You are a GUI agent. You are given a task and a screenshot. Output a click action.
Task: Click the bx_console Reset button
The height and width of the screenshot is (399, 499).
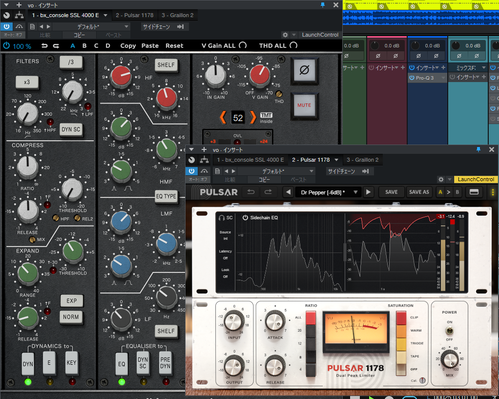pyautogui.click(x=174, y=46)
